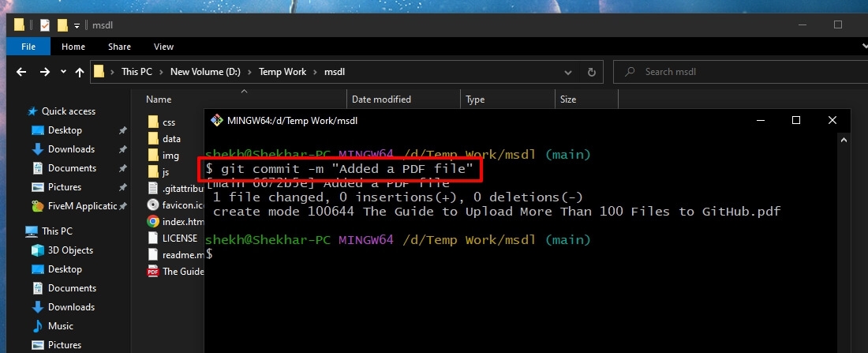Navigate to Temp Work in breadcrumb
Screen dimensions: 868x353
tap(282, 72)
